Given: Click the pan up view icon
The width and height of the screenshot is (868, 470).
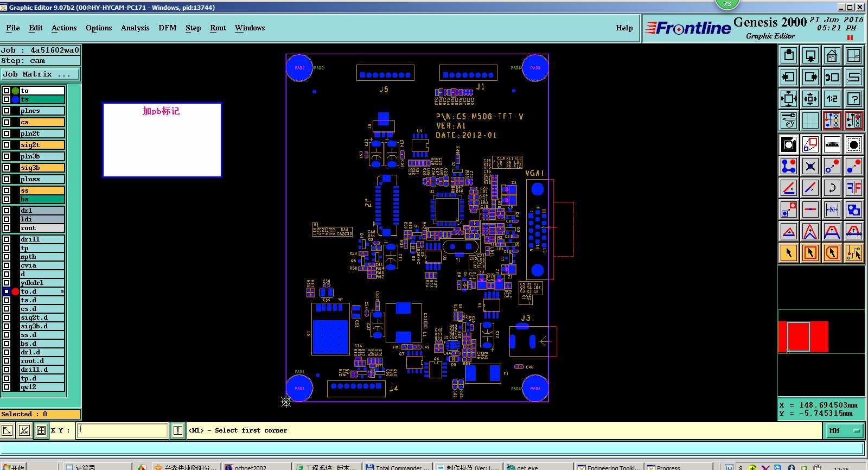Looking at the screenshot, I should click(x=789, y=55).
